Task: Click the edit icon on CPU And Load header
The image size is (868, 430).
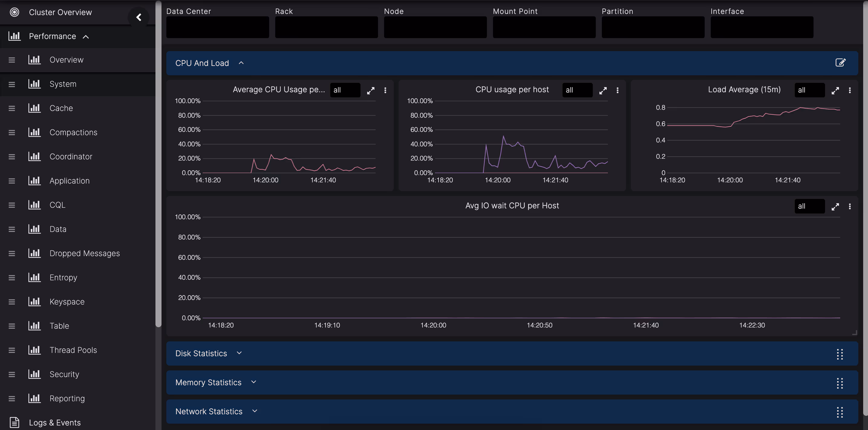Action: click(x=840, y=63)
